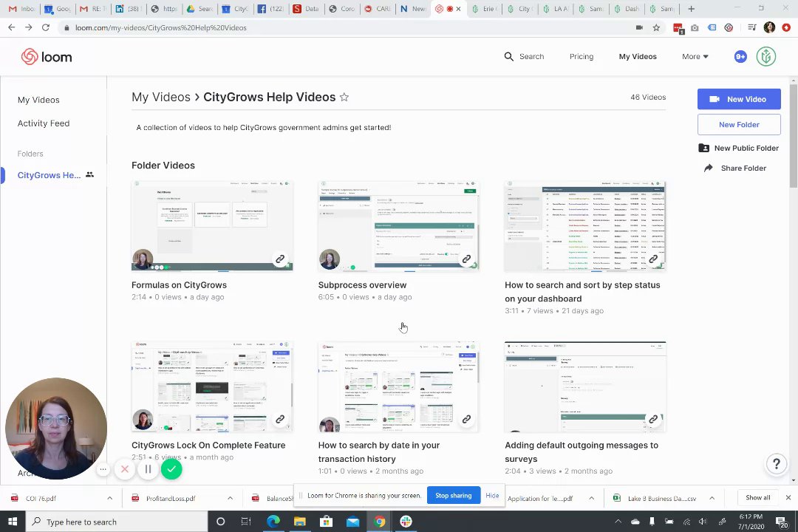Open Adding default outgoing messages thumbnail
This screenshot has width=798, height=532.
click(x=585, y=387)
